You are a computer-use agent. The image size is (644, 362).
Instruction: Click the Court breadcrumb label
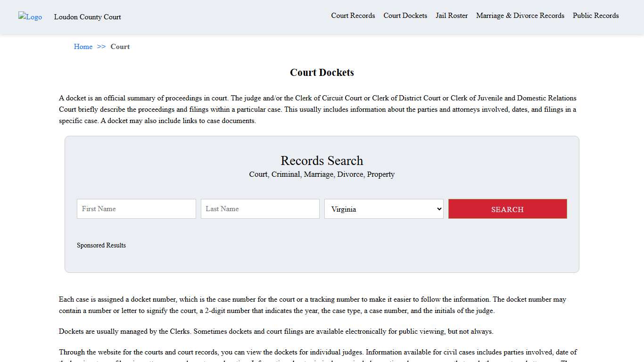[x=120, y=46]
